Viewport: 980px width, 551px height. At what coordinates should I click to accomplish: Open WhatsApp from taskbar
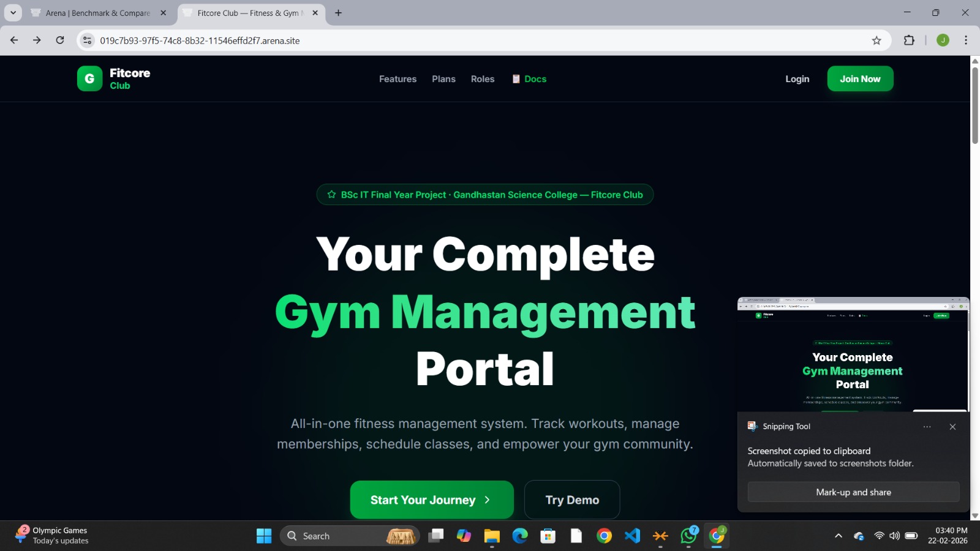pos(688,536)
